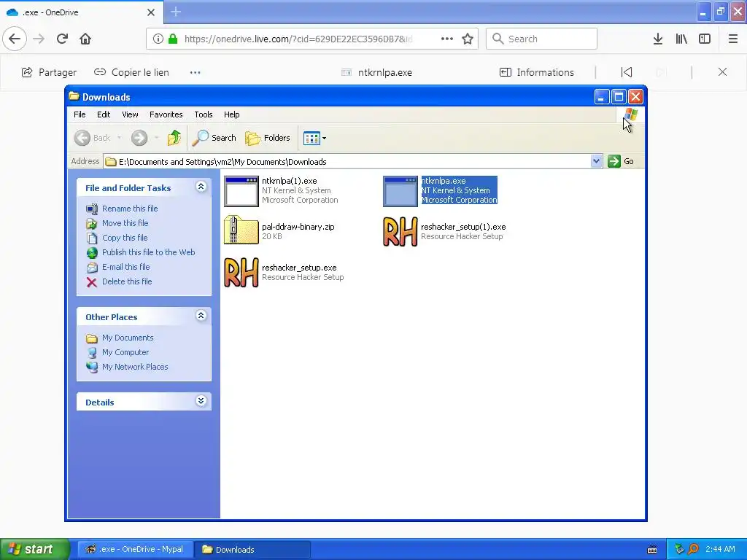Open the Favorites menu

point(166,114)
